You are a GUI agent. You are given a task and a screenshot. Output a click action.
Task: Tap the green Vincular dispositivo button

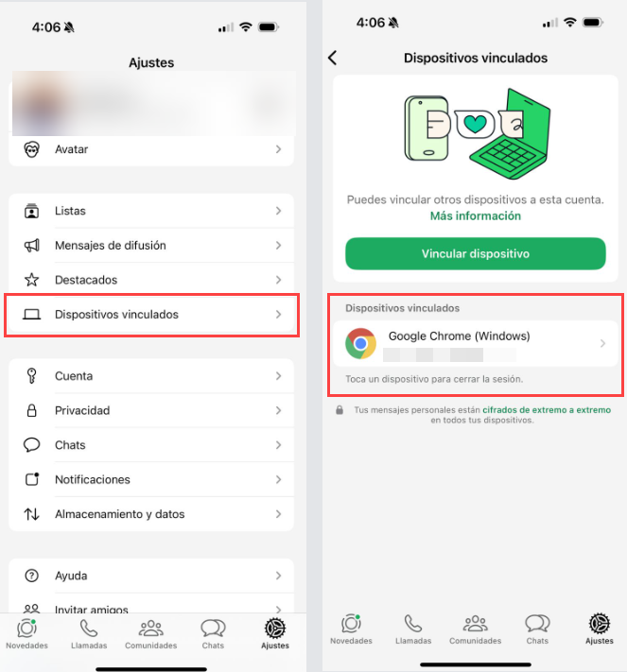coord(475,253)
